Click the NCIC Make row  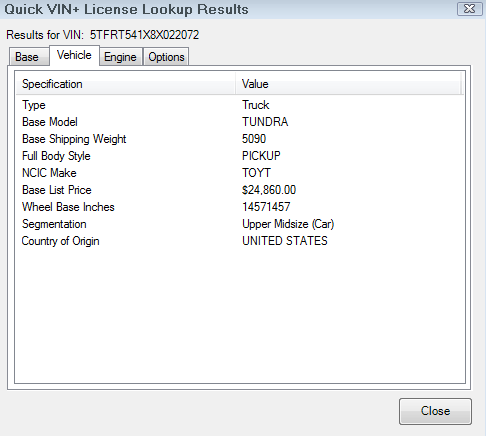pos(240,173)
